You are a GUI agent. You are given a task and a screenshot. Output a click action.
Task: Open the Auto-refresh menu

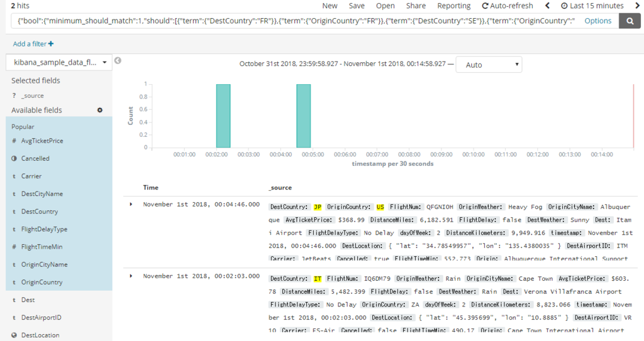click(508, 6)
